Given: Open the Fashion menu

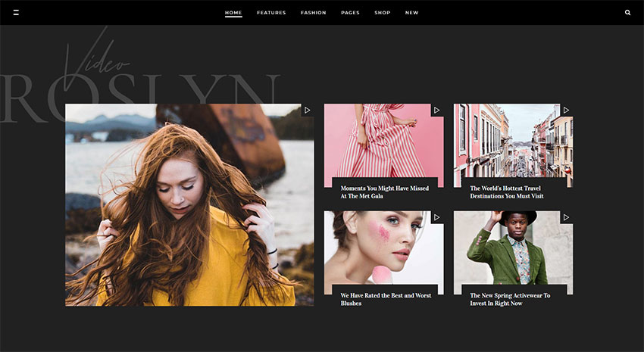Looking at the screenshot, I should [313, 13].
